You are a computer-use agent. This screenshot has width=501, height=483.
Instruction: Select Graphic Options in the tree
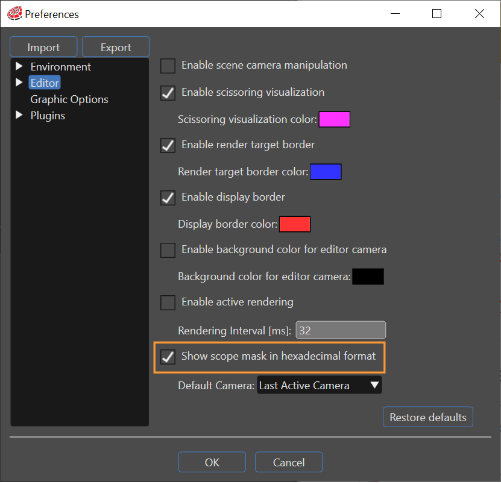[69, 99]
